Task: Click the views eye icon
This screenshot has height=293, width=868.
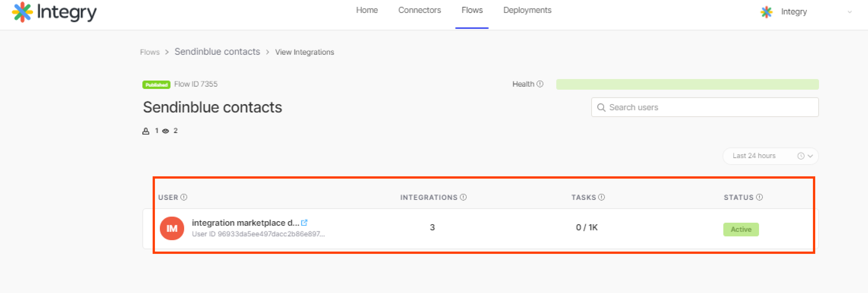Action: pyautogui.click(x=165, y=131)
